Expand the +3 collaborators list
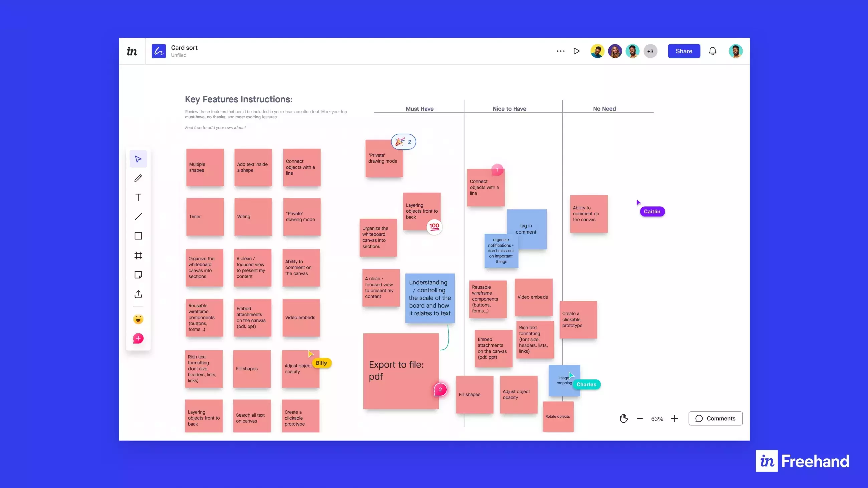The image size is (868, 488). click(x=650, y=51)
